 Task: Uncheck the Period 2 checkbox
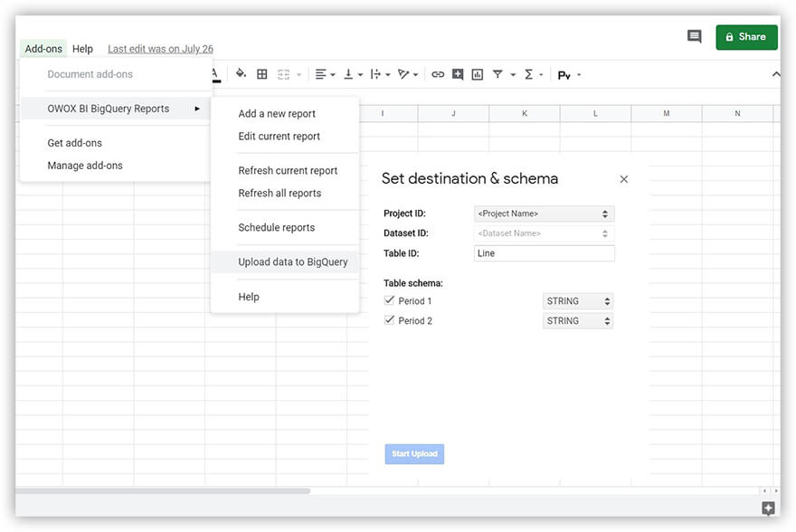coord(389,320)
